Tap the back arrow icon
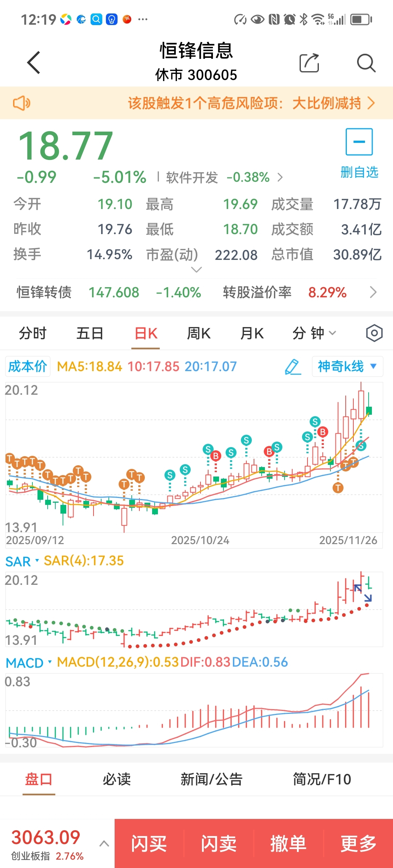Screen dimensions: 393x868 34,63
